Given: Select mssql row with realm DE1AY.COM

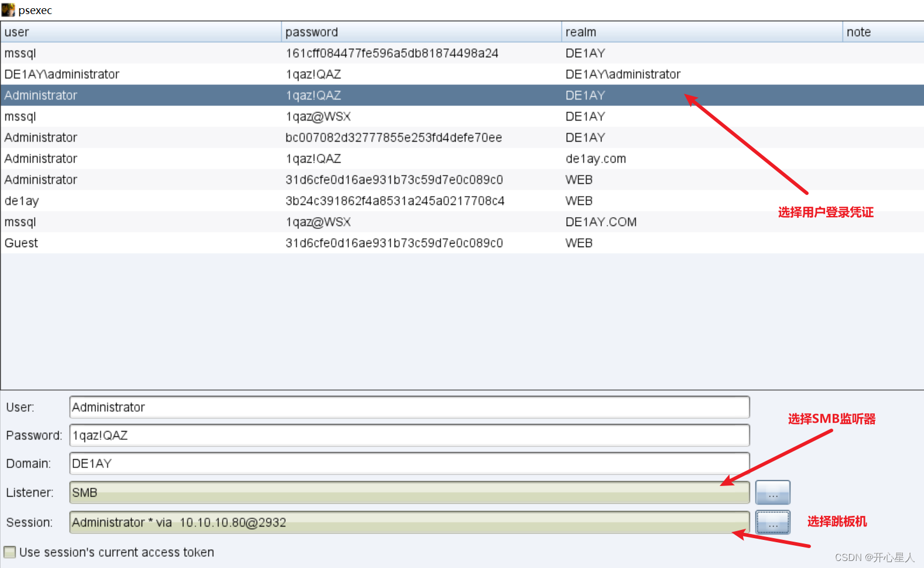Looking at the screenshot, I should (x=462, y=222).
